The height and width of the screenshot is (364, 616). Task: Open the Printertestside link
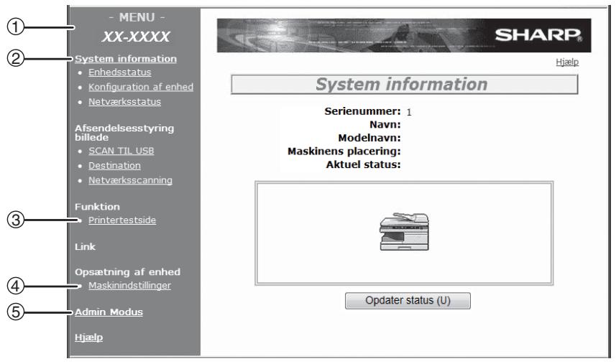coord(122,220)
